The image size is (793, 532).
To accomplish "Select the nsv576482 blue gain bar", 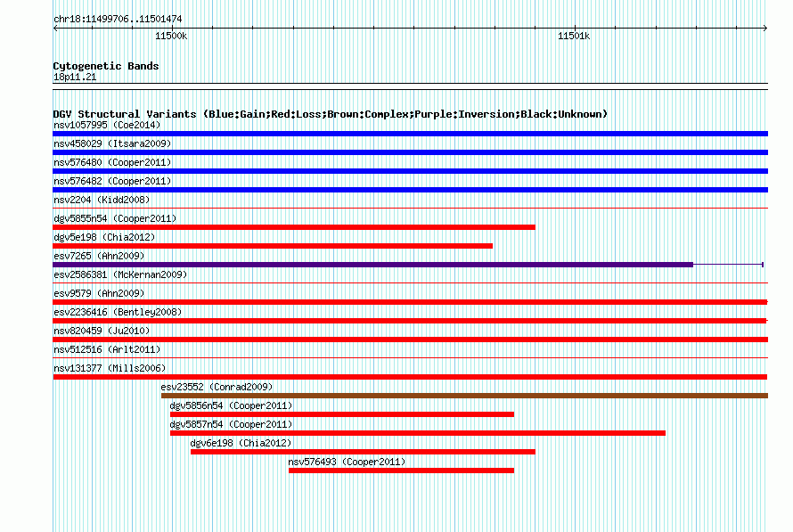I will pos(410,190).
